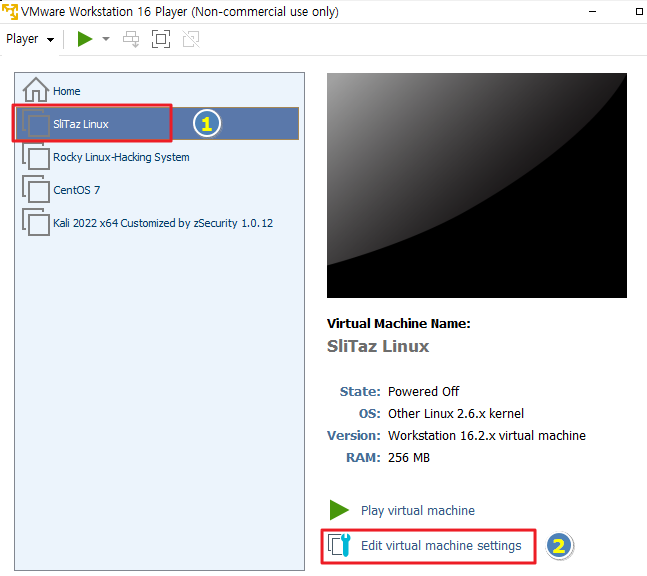
Task: Select CentOS 7 virtual machine
Action: point(157,190)
